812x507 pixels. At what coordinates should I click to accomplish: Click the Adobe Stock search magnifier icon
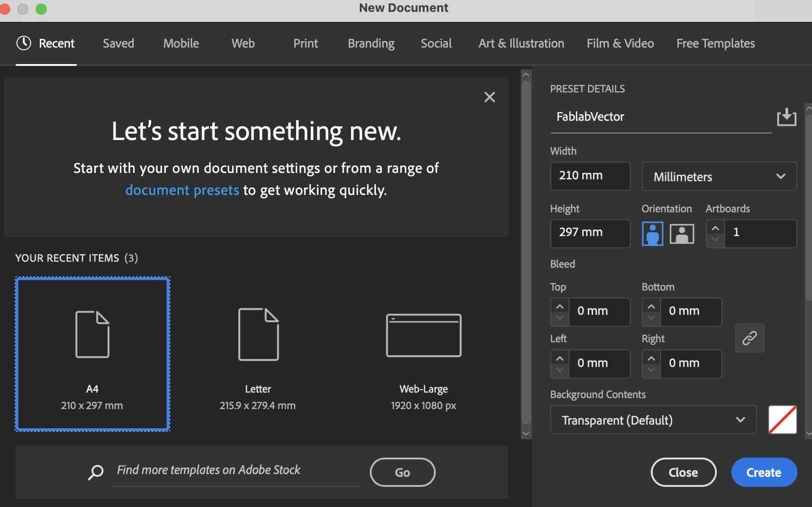pyautogui.click(x=96, y=472)
